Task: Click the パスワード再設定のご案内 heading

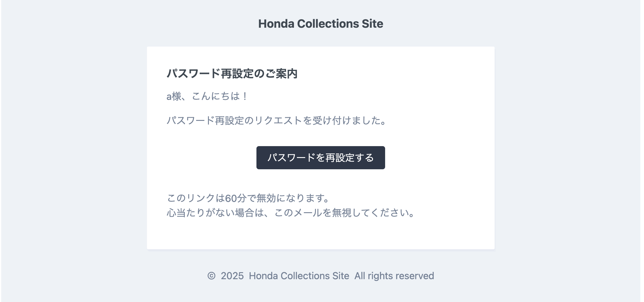Action: pyautogui.click(x=233, y=73)
